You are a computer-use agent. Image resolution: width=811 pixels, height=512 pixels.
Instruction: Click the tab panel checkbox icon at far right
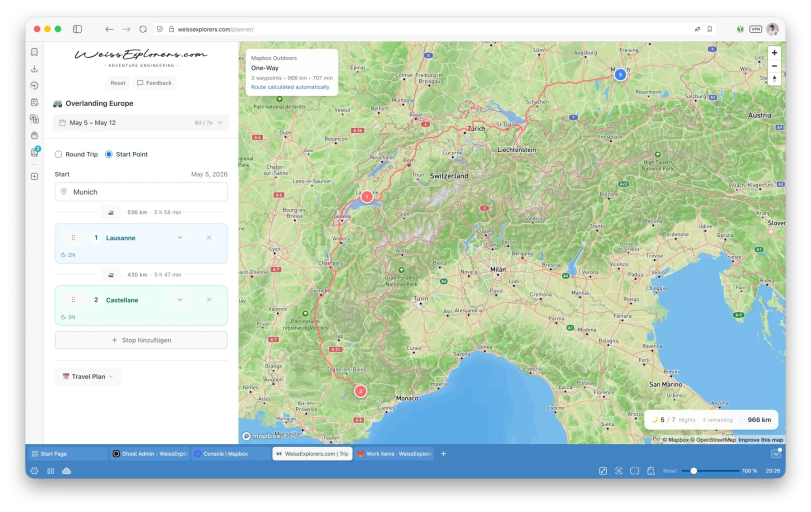point(776,454)
